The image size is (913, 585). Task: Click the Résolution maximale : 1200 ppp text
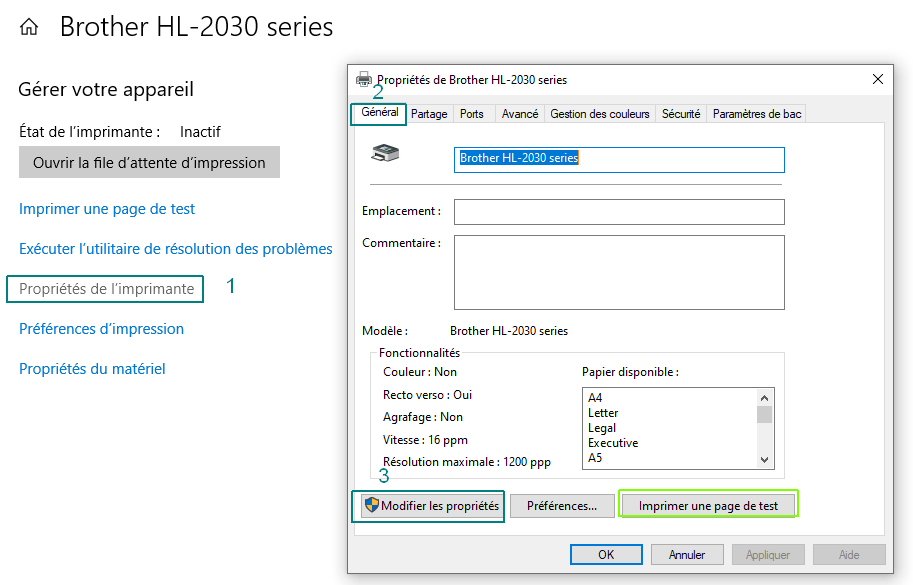466,462
